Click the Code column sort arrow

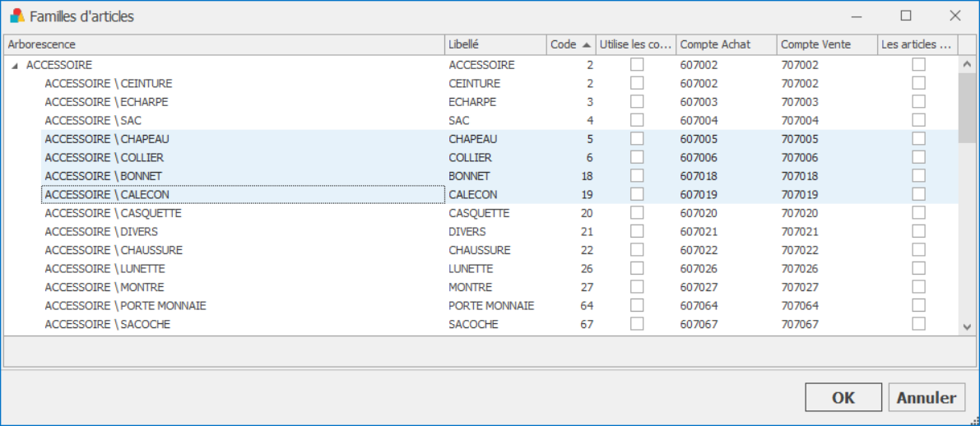586,45
